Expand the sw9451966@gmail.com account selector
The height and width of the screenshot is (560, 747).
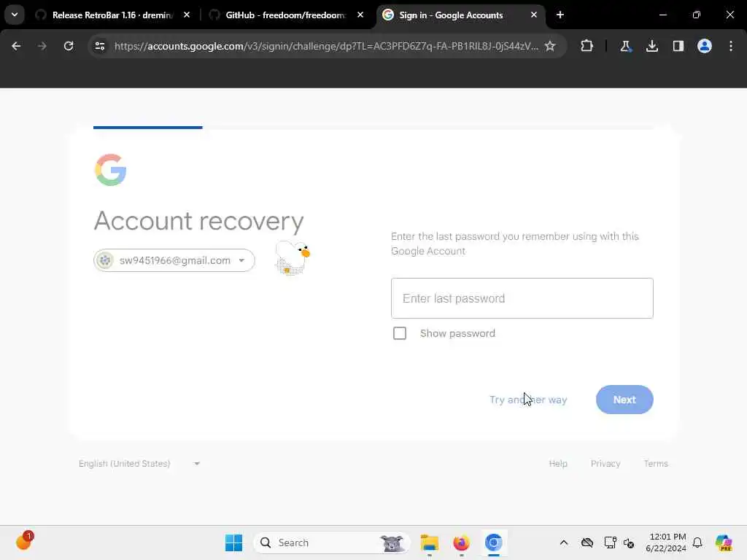174,260
